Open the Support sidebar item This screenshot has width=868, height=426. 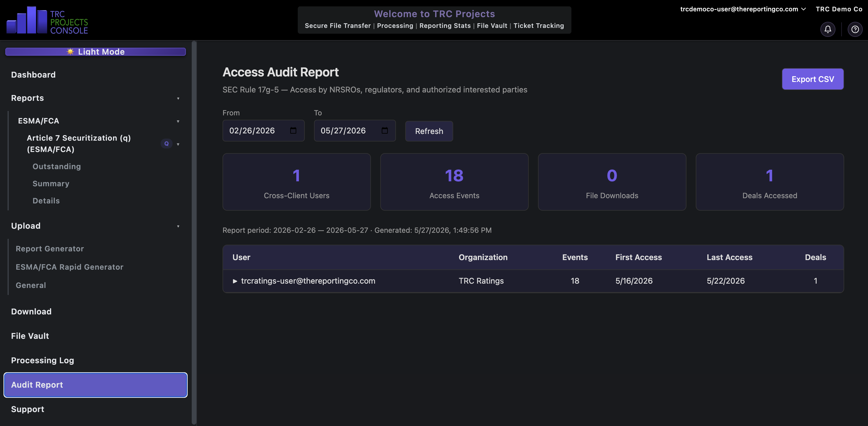[28, 409]
